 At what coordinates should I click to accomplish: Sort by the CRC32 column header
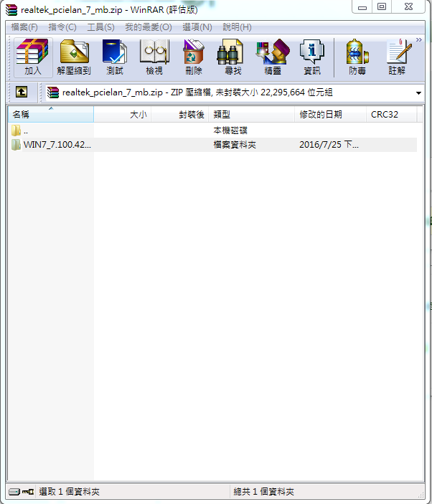coord(392,115)
